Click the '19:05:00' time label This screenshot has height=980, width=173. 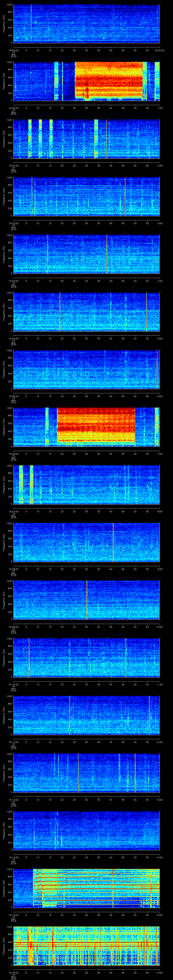[13, 396]
